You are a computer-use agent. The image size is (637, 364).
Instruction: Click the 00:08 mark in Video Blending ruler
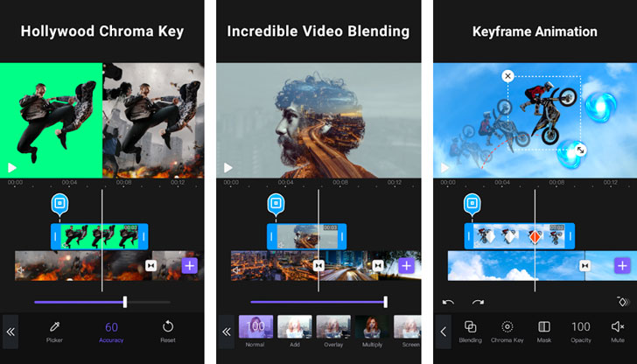pos(340,182)
